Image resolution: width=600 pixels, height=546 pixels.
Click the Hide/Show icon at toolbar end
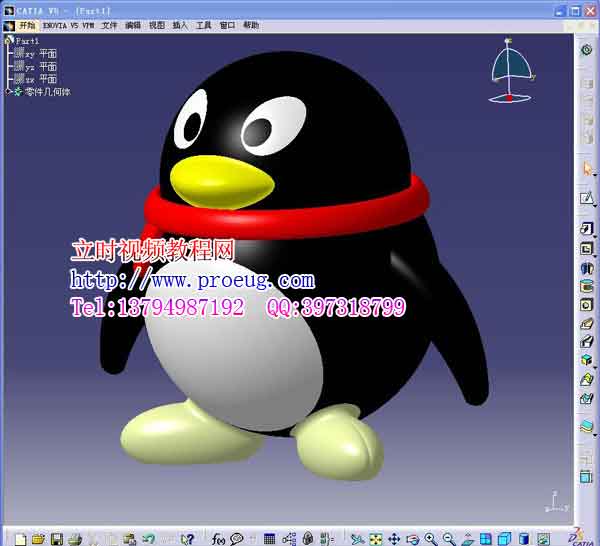click(543, 539)
